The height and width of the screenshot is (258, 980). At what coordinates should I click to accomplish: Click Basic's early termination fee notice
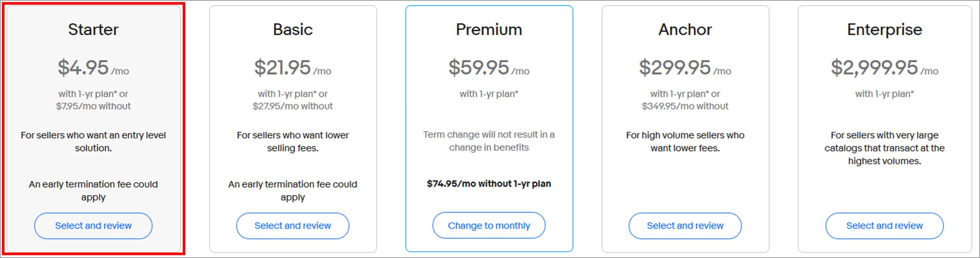(292, 191)
